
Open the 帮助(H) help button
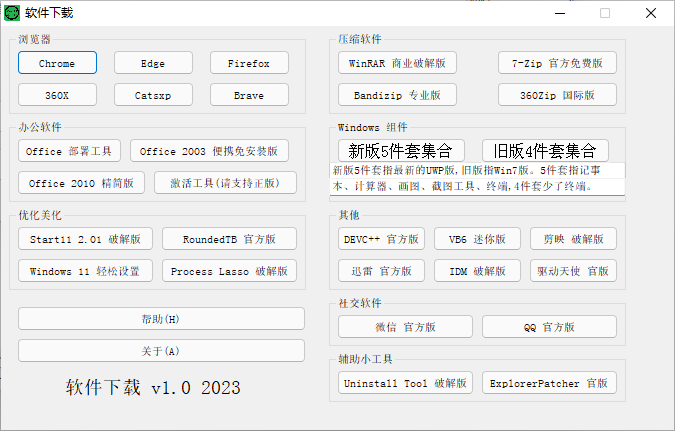point(161,319)
